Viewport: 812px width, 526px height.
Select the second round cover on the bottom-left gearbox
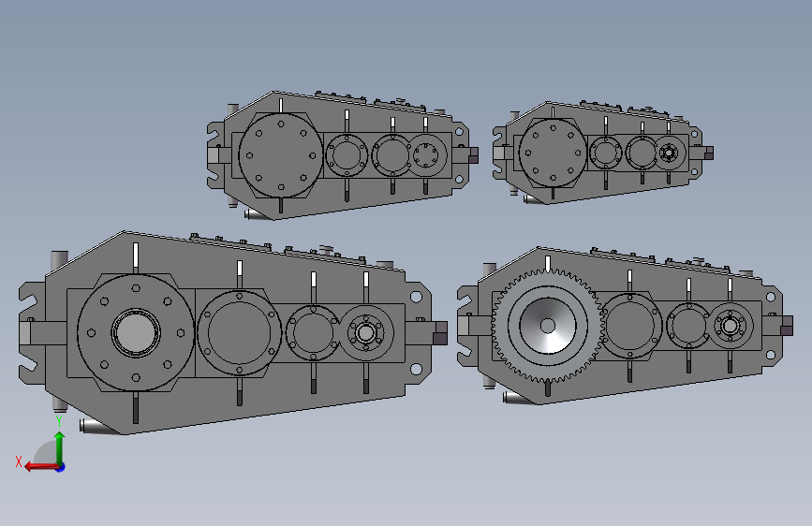click(x=239, y=333)
